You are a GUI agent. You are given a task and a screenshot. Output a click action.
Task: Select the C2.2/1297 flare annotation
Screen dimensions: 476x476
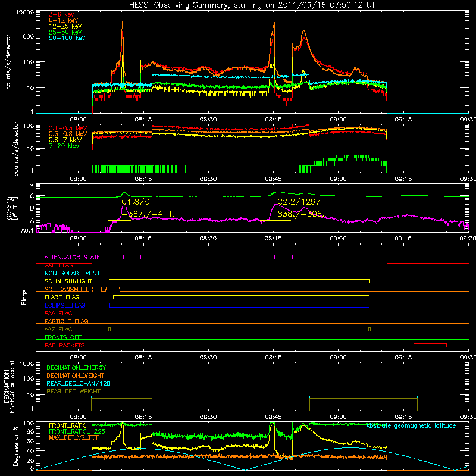(299, 202)
